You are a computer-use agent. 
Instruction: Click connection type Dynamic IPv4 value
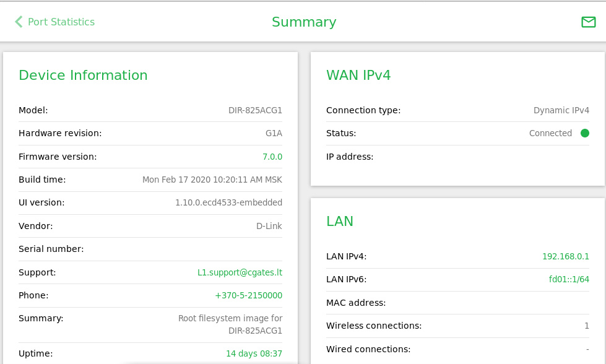coord(561,110)
